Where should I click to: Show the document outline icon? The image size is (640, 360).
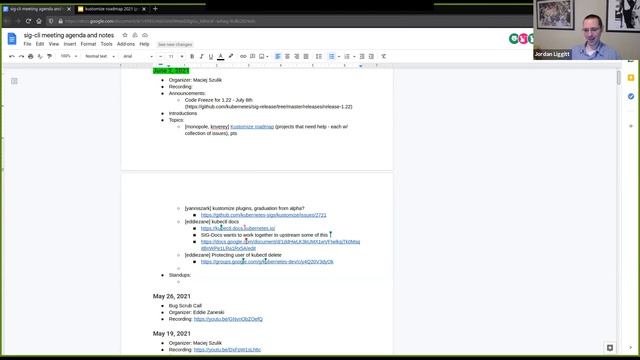coord(14,81)
